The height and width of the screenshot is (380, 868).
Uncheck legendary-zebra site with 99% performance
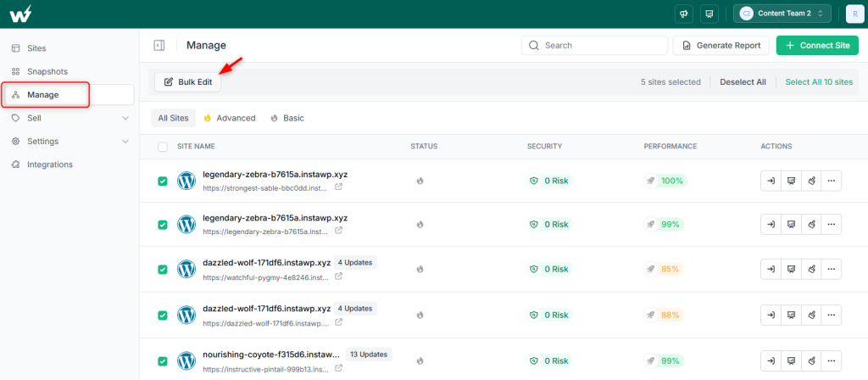162,225
